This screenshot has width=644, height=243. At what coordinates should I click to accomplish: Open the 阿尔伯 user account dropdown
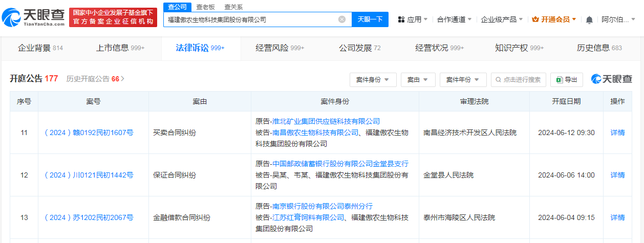(x=619, y=19)
